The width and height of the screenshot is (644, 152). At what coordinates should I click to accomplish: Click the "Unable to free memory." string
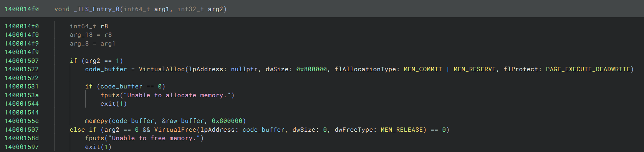[154, 138]
